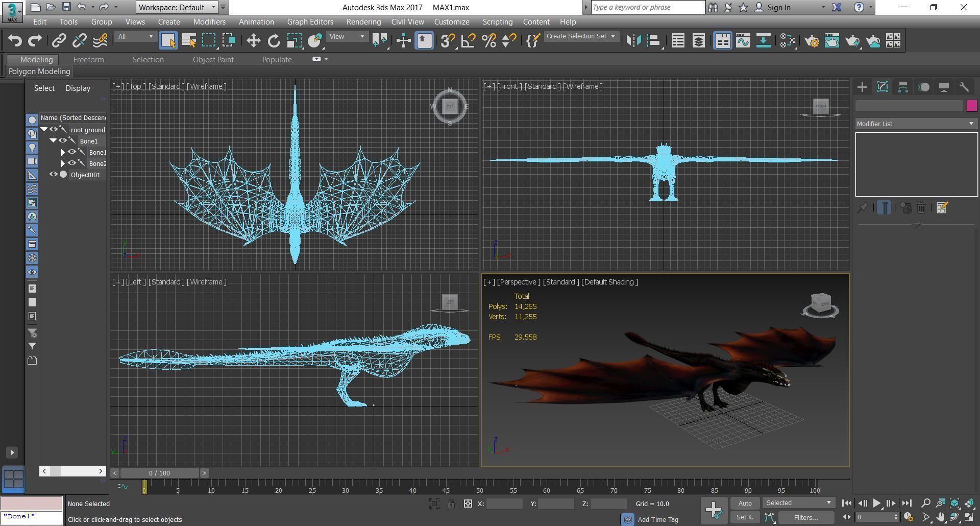Open the Display command panel tab
This screenshot has width=980, height=526.
(x=944, y=87)
